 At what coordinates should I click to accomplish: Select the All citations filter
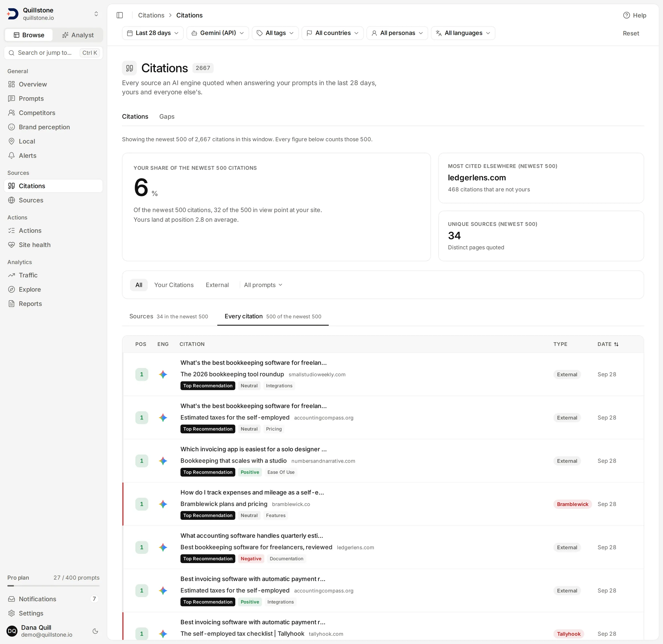tap(139, 285)
